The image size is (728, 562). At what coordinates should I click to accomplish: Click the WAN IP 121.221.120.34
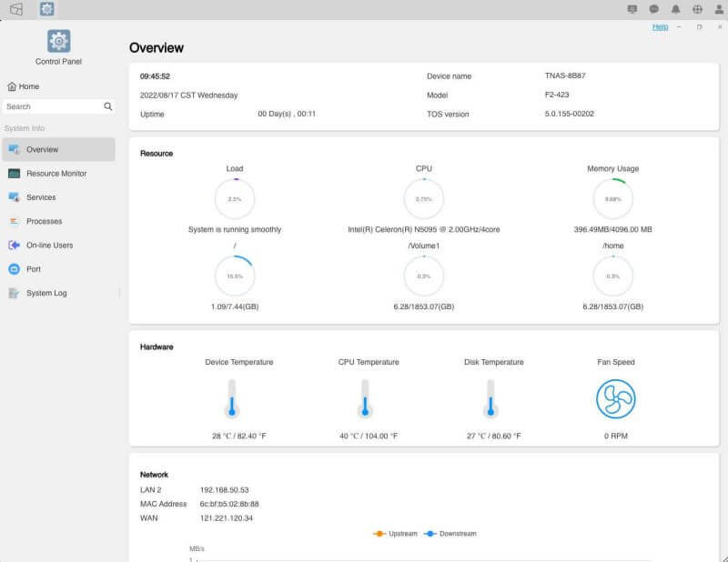pyautogui.click(x=227, y=518)
